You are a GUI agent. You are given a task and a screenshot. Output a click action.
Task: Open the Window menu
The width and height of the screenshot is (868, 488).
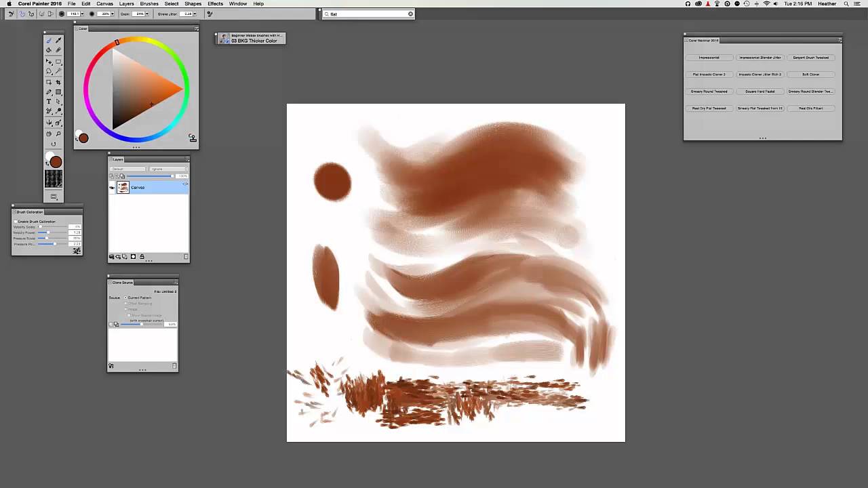pyautogui.click(x=238, y=3)
